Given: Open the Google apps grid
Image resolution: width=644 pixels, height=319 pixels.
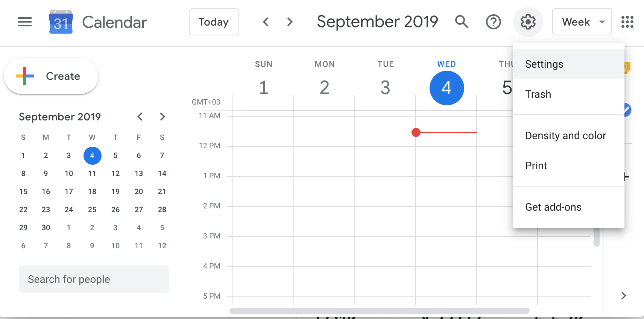Looking at the screenshot, I should tap(627, 22).
